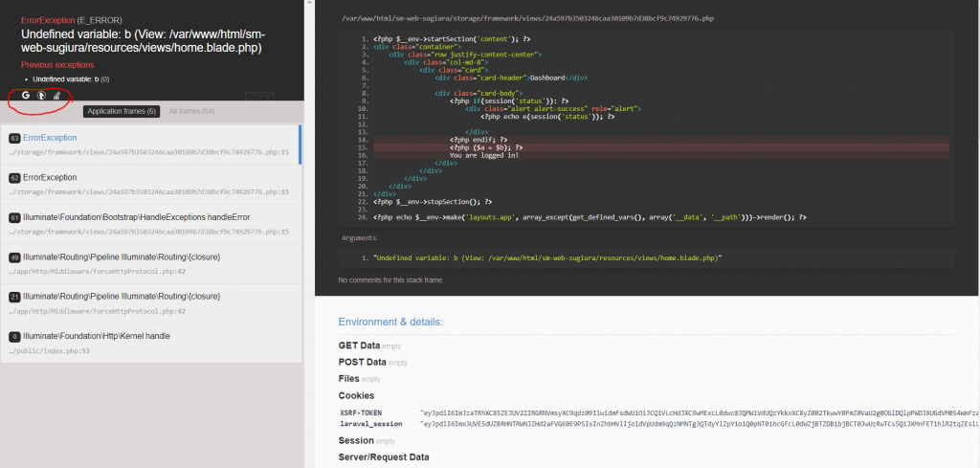Open frame 61 HandleExceptions handleError
The height and width of the screenshot is (468, 980).
pos(149,224)
